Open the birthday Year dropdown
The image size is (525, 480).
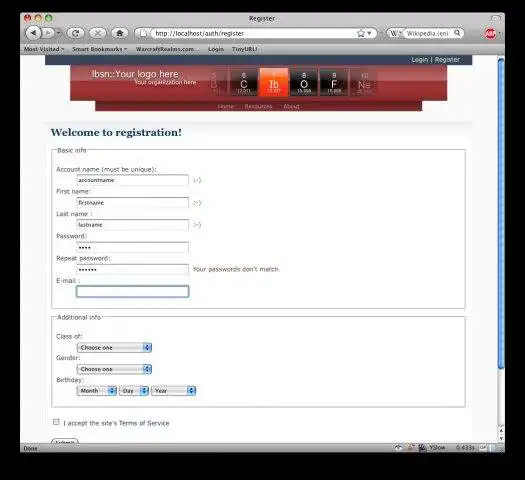tap(173, 391)
